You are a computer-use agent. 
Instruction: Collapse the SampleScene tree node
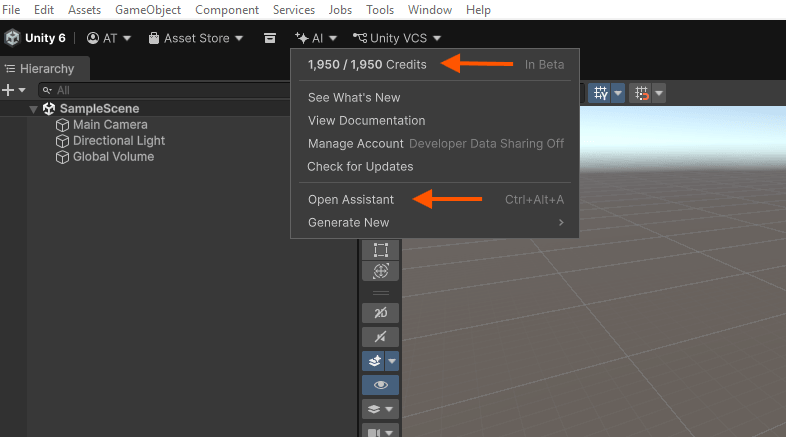pos(34,109)
